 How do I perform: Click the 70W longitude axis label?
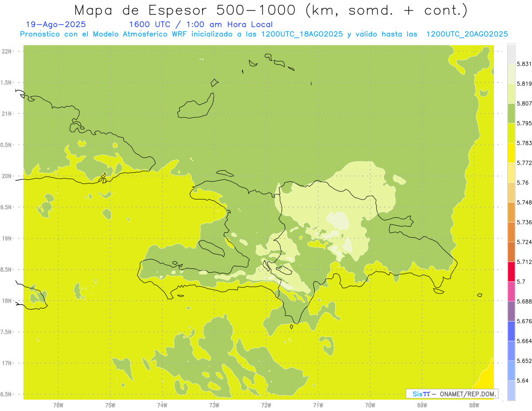[370, 405]
